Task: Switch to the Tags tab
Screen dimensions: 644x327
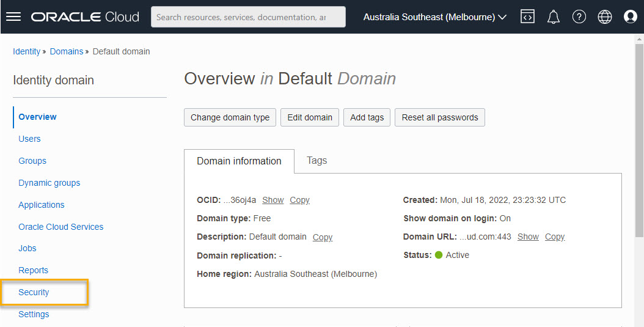Action: [x=317, y=161]
